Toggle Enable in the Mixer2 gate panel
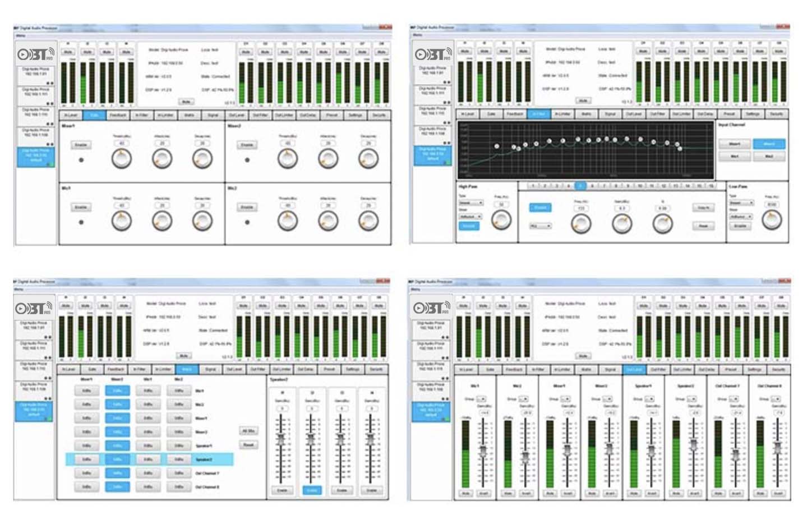812x524 pixels. (247, 145)
